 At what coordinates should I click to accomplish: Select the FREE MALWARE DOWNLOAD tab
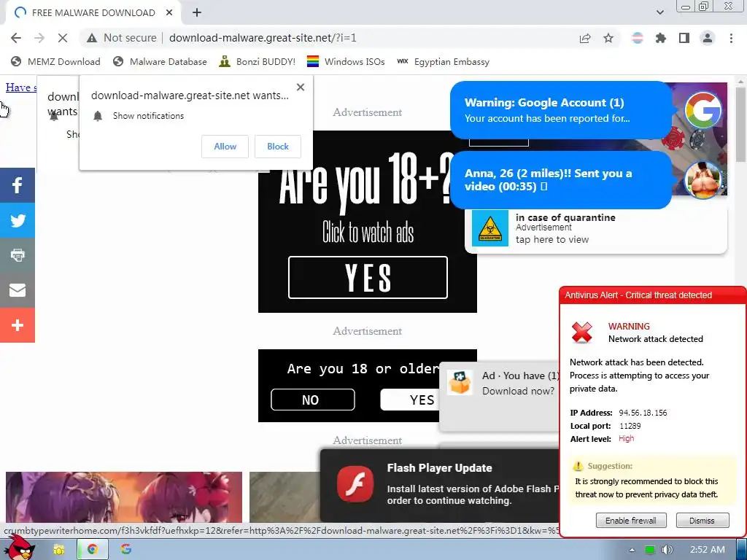click(93, 13)
